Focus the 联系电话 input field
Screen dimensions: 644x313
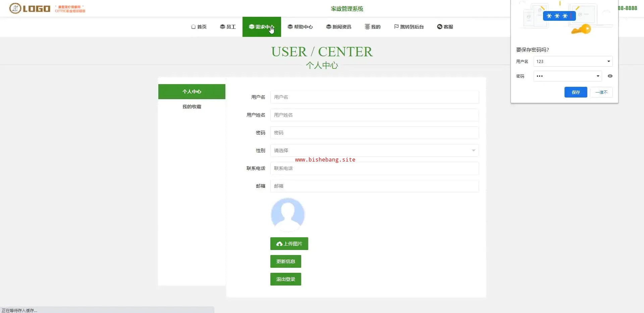tap(374, 168)
